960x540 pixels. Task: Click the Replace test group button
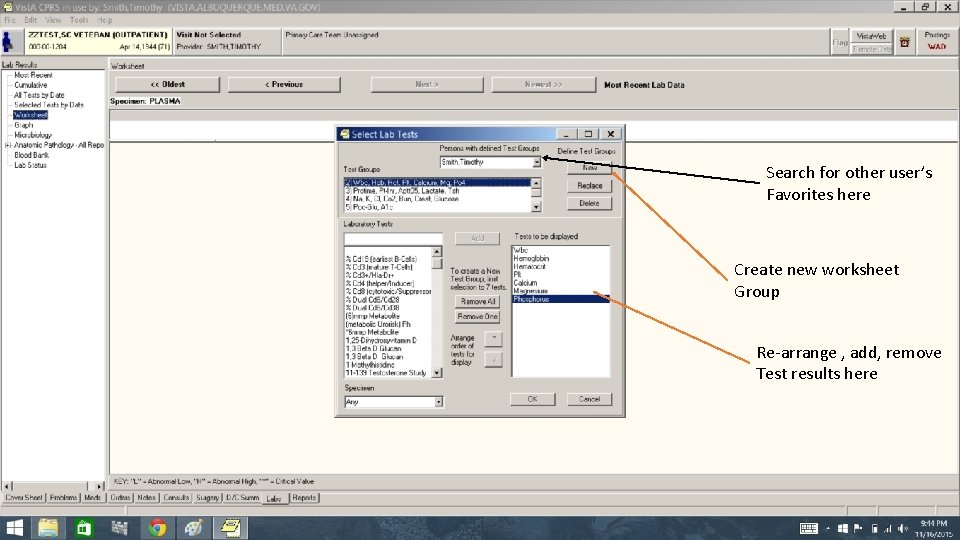click(589, 186)
